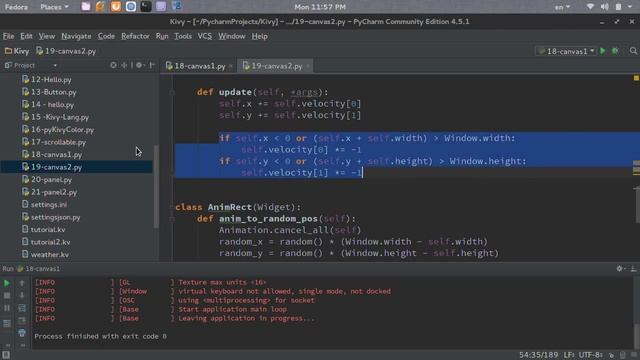Open the File menu
Screen dimensions: 640x360
8,36
